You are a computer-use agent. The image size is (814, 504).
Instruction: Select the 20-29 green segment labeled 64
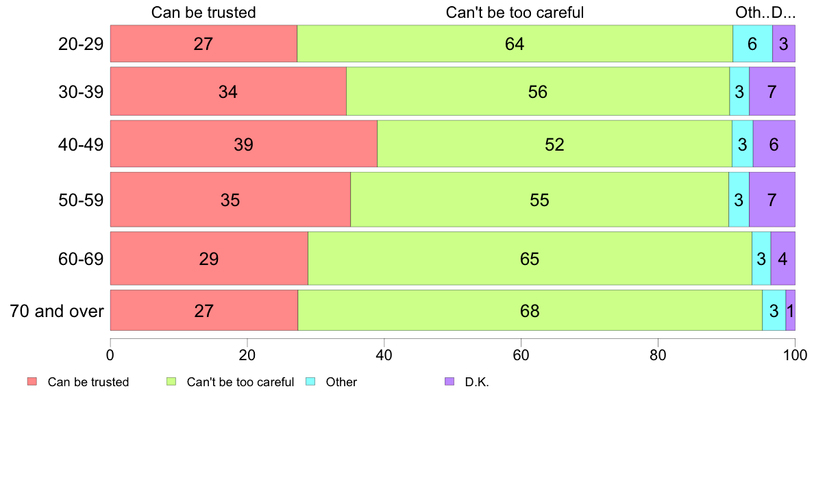515,44
